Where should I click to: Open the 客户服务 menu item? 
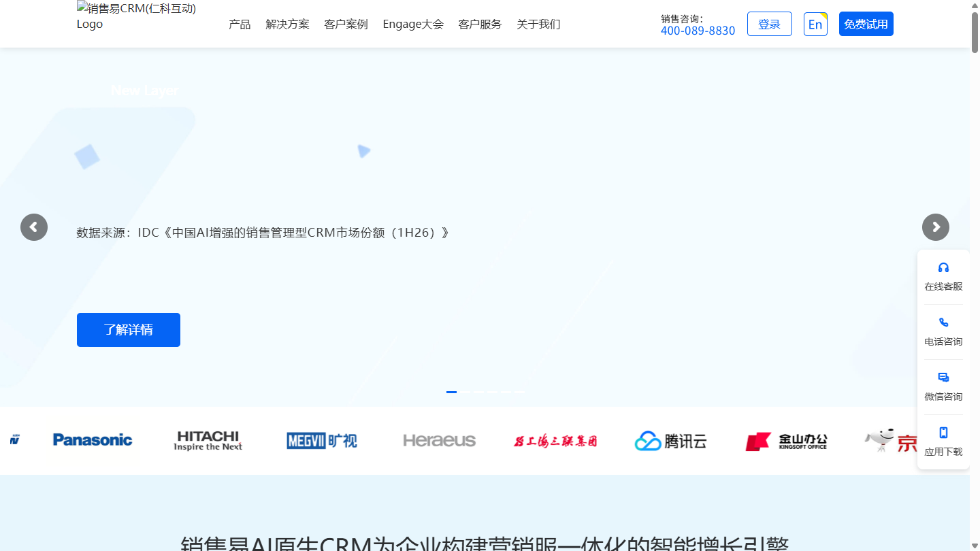click(x=480, y=24)
